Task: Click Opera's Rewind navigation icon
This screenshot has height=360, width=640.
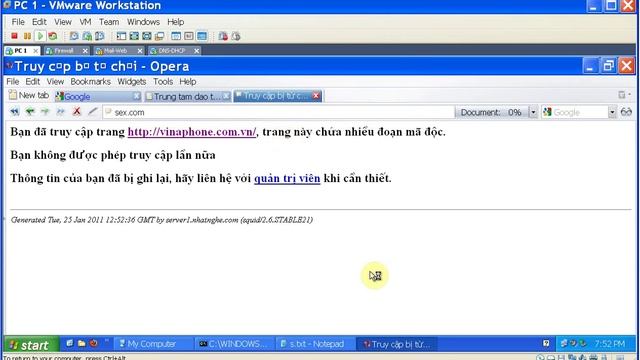Action: [14, 111]
